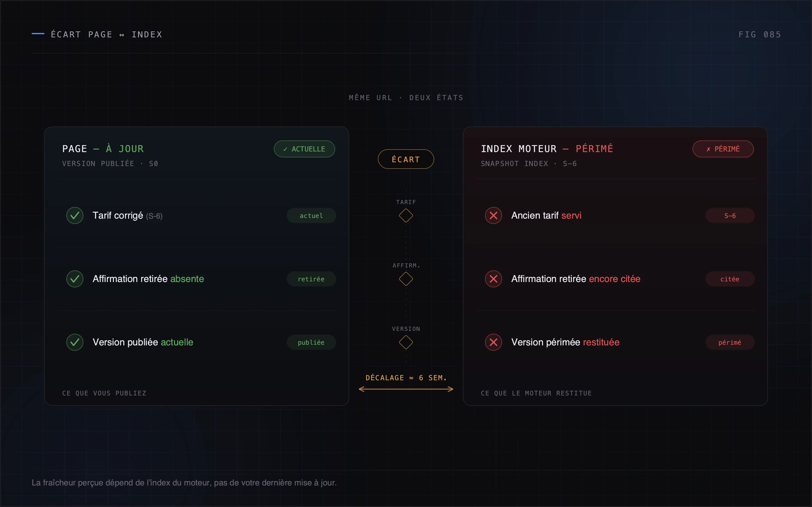This screenshot has width=812, height=507.
Task: Click the red 'S-6' tag
Action: point(730,215)
